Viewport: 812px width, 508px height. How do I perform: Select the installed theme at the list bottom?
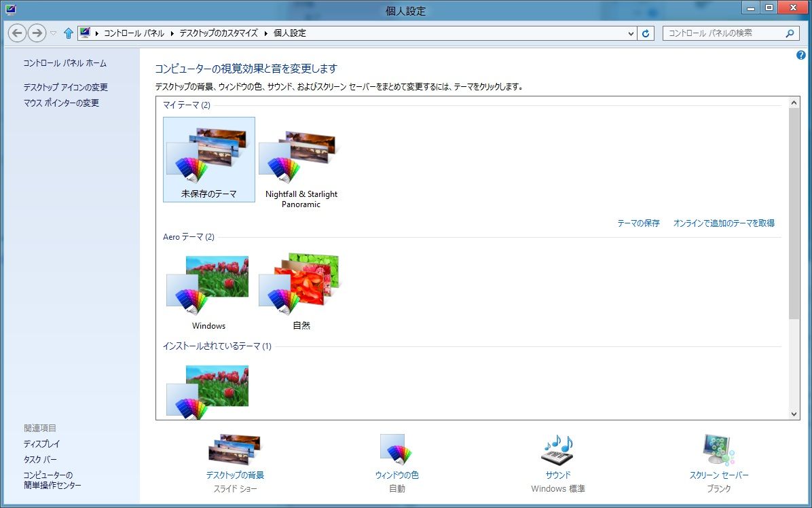pyautogui.click(x=208, y=391)
